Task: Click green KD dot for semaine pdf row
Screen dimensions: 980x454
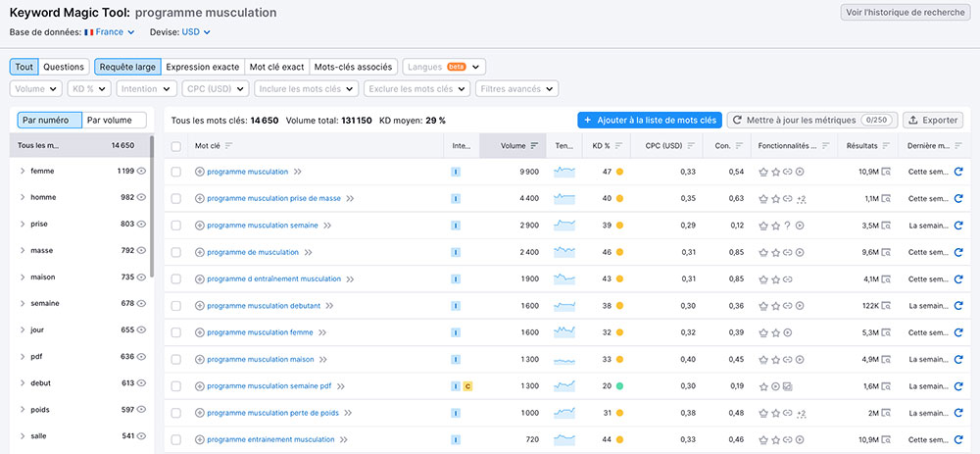Action: [619, 386]
